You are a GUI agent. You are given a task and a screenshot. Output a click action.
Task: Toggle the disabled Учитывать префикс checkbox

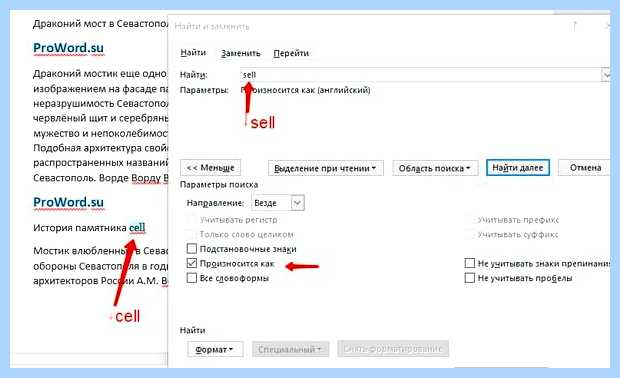click(x=470, y=219)
